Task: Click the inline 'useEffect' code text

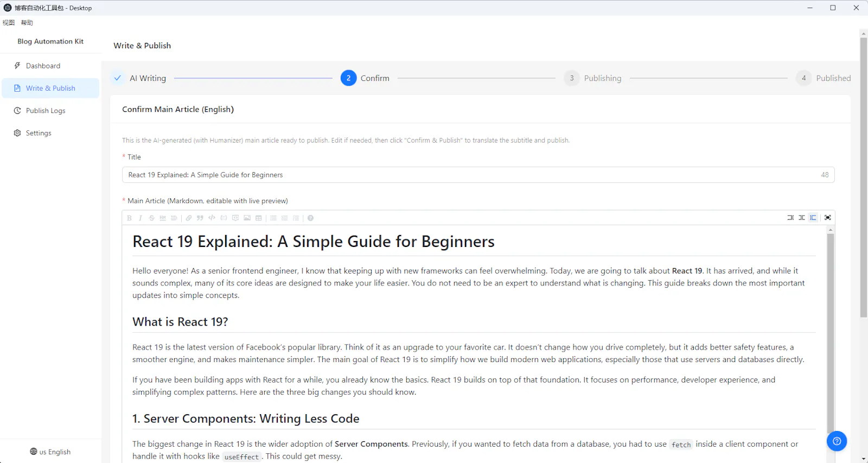Action: tap(241, 457)
